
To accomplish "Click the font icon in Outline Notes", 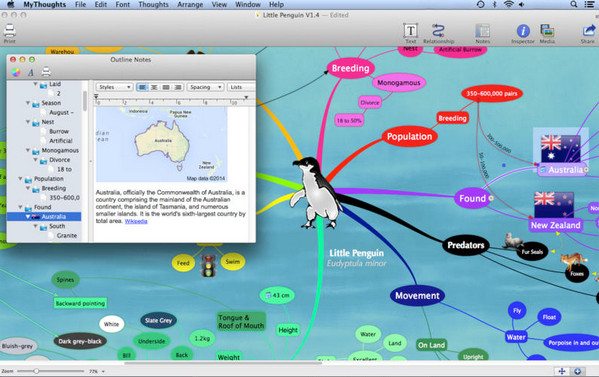I will coord(31,72).
